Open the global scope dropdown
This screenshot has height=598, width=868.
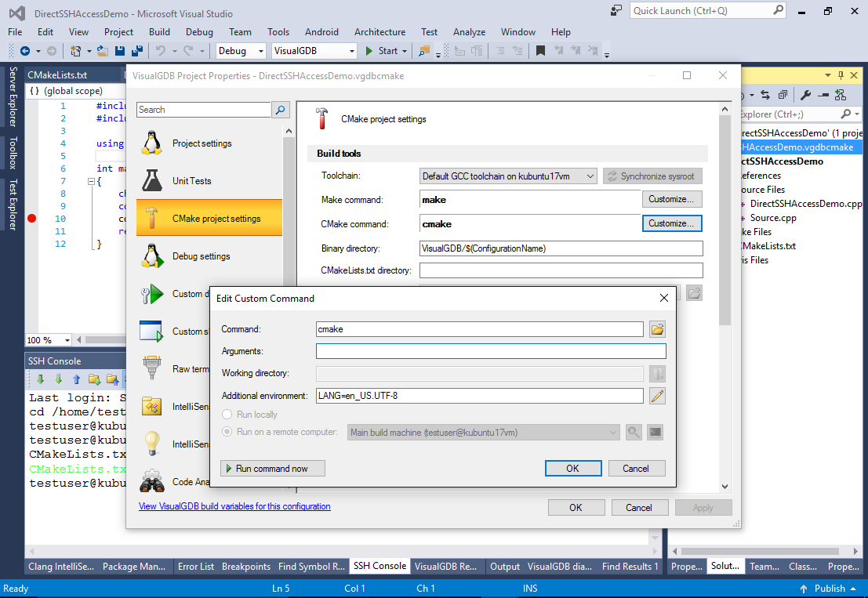[74, 91]
